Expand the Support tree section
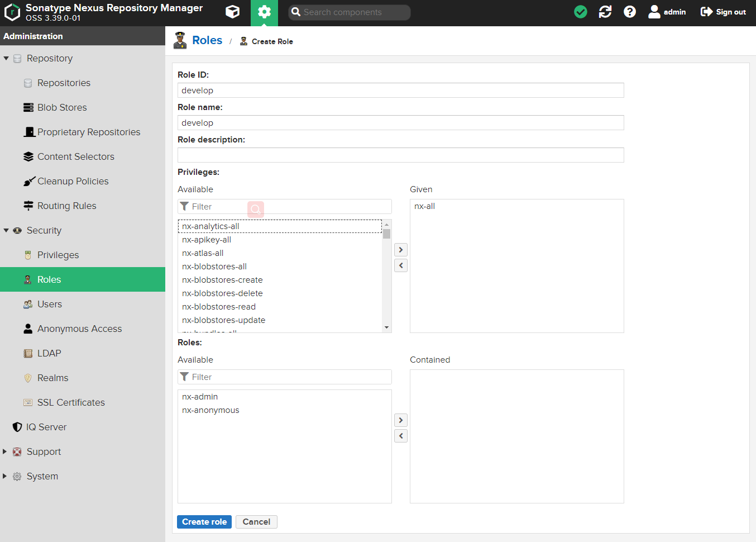The width and height of the screenshot is (756, 542). tap(5, 451)
